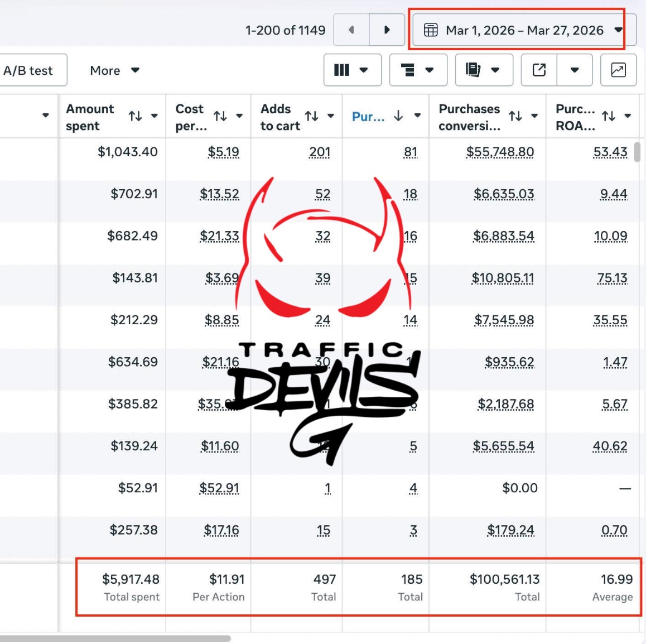Click the $17.16 cost value

point(221,530)
